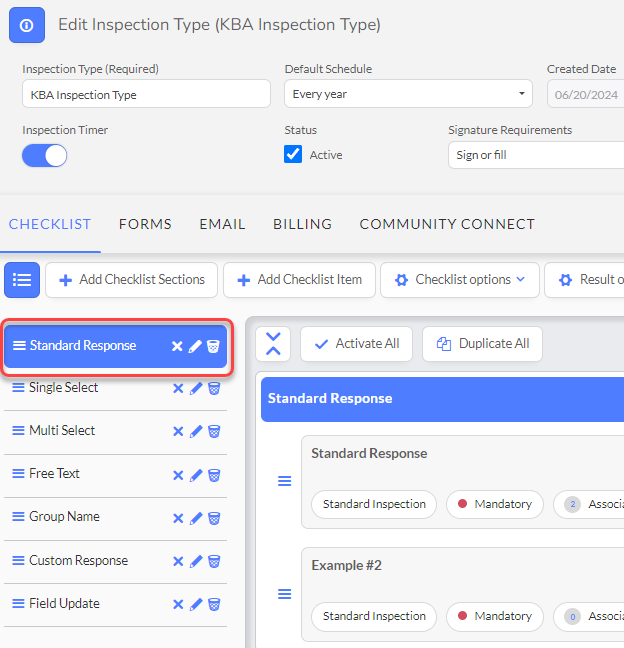Click the trash icon on Standard Response section
Viewport: 624px width, 648px height.
[213, 346]
